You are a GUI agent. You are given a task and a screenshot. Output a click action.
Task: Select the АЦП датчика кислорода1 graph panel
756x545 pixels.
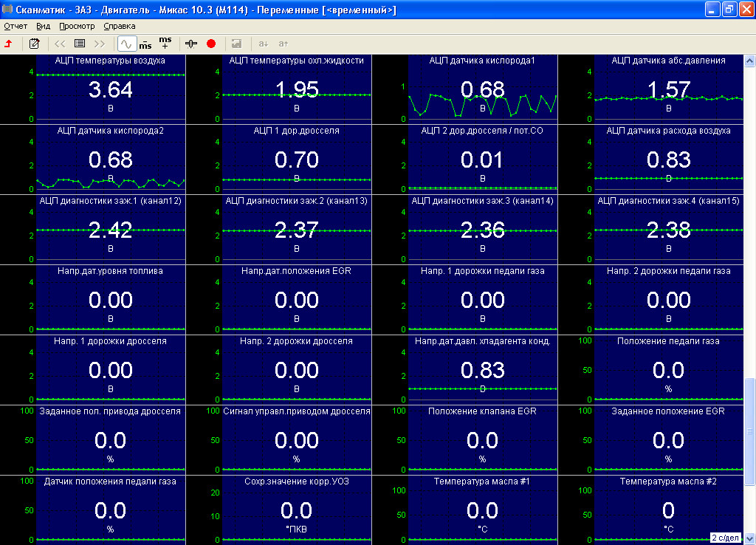point(483,90)
